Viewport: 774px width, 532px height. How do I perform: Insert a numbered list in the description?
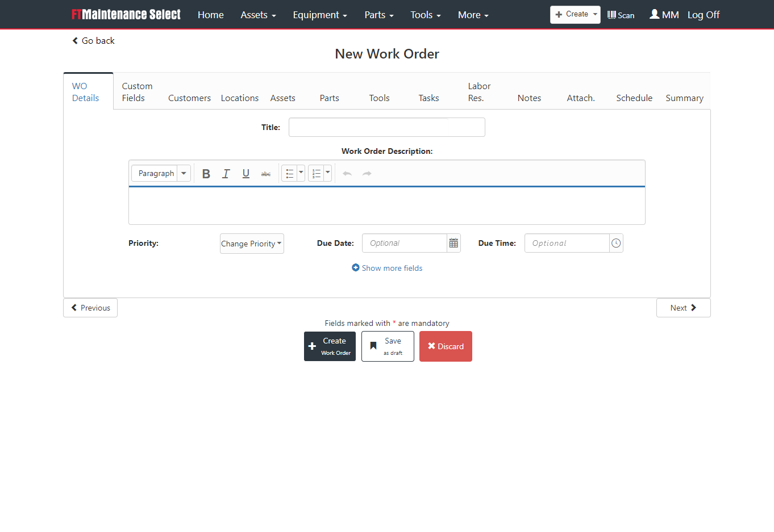pos(317,173)
